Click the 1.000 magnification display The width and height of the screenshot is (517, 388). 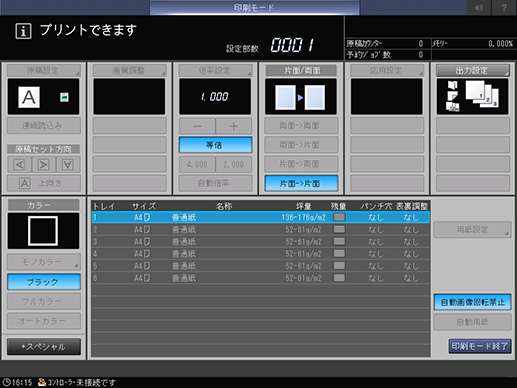point(215,97)
